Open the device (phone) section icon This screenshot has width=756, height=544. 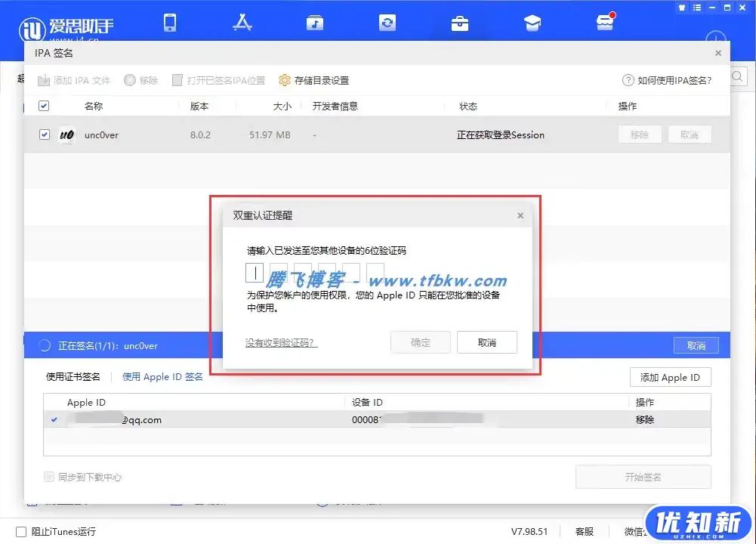[170, 23]
